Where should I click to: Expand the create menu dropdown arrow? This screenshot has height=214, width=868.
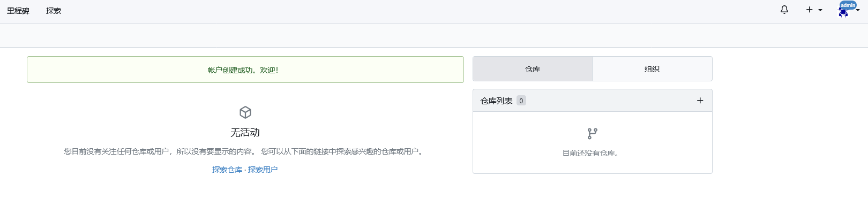point(820,10)
